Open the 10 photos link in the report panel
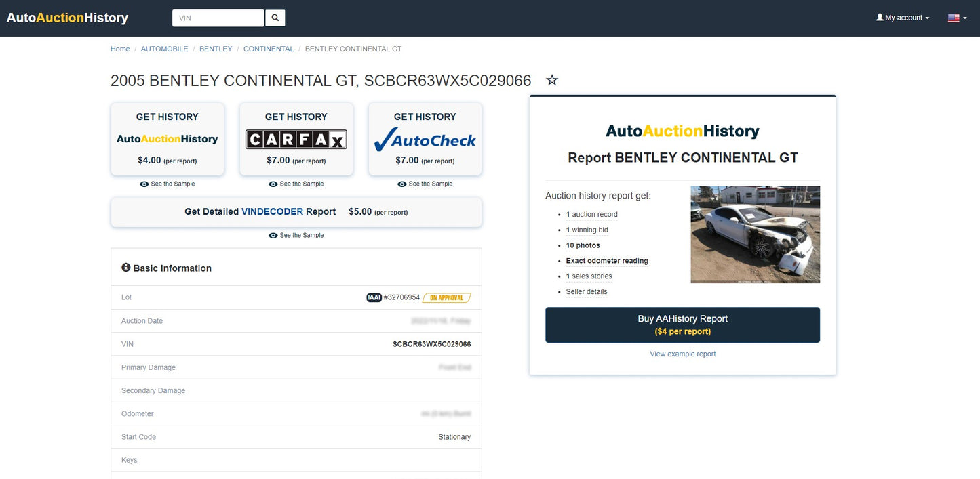This screenshot has width=980, height=479. click(583, 245)
